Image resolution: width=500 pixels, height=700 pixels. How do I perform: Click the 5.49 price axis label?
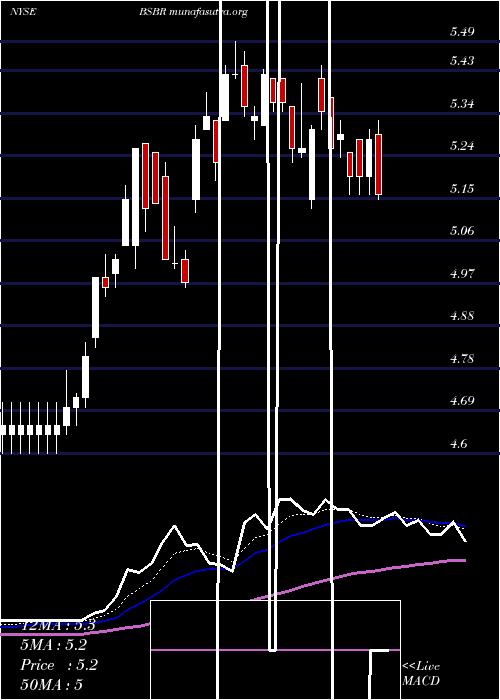pyautogui.click(x=462, y=32)
